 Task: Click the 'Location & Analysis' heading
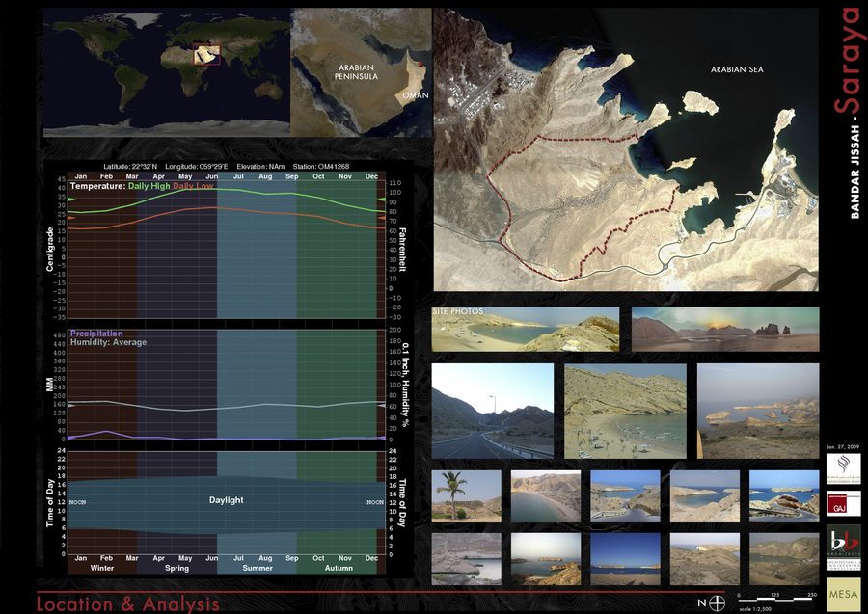click(x=128, y=603)
